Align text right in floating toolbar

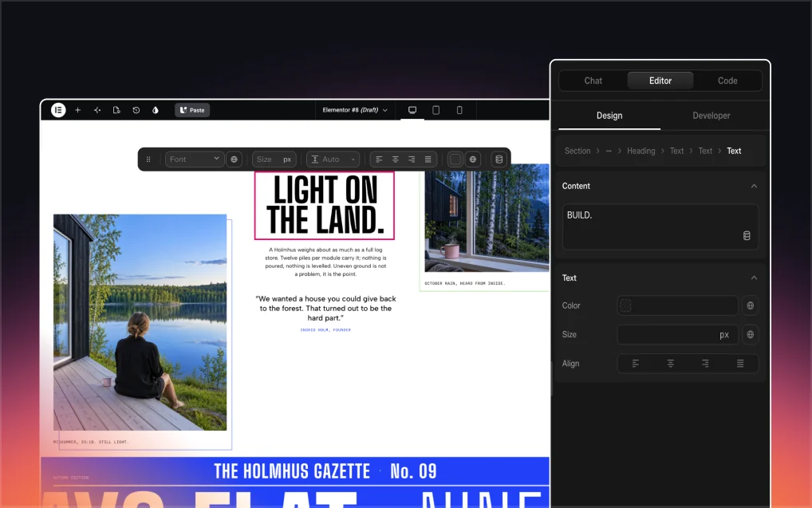point(412,159)
